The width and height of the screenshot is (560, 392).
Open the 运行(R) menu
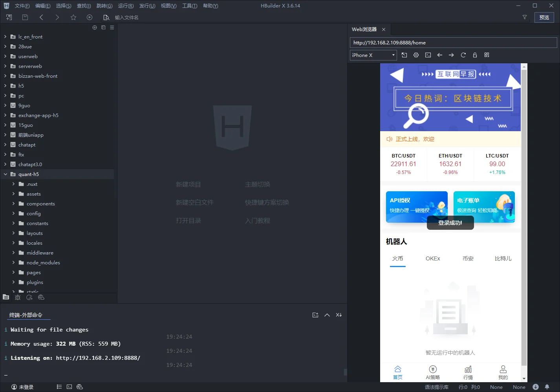tap(126, 6)
